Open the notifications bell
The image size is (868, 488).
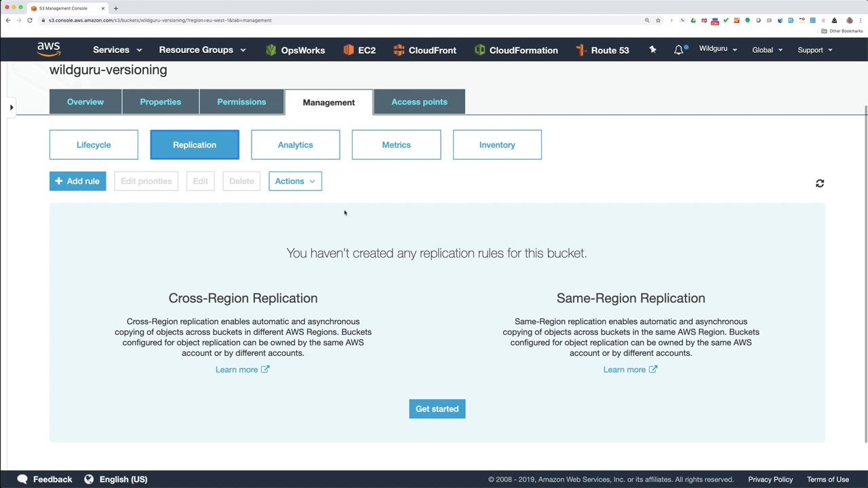coord(679,49)
